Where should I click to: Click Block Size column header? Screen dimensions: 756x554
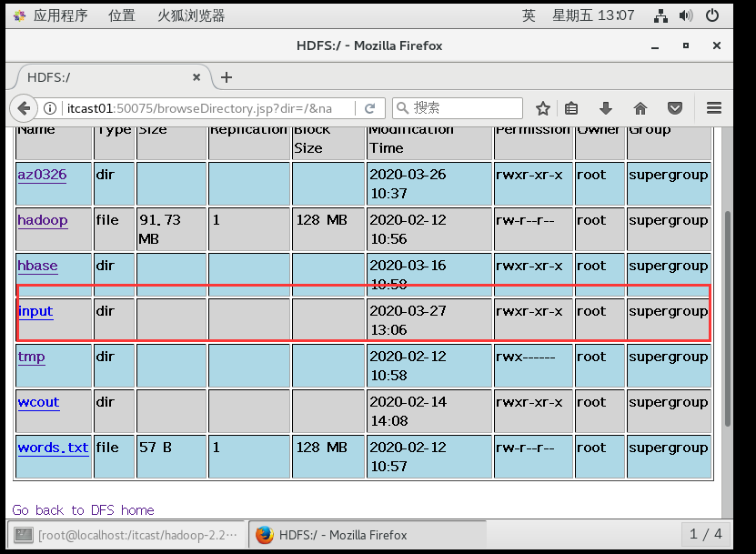(328, 143)
